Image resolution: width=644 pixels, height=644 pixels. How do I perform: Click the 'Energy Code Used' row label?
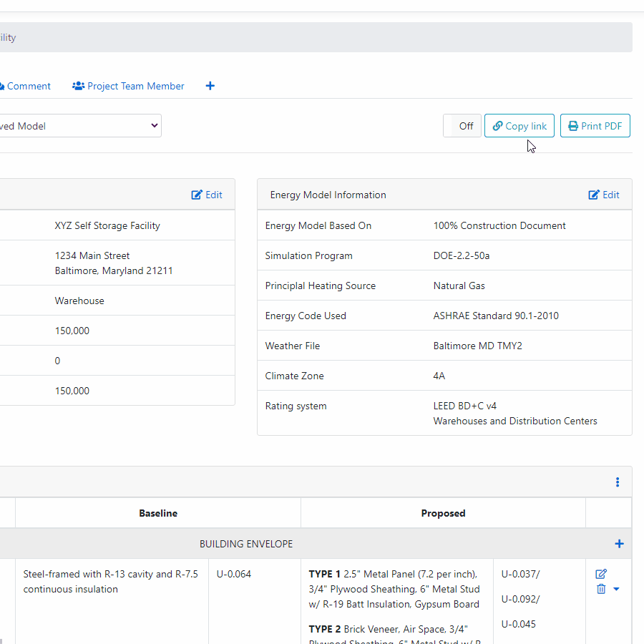306,316
